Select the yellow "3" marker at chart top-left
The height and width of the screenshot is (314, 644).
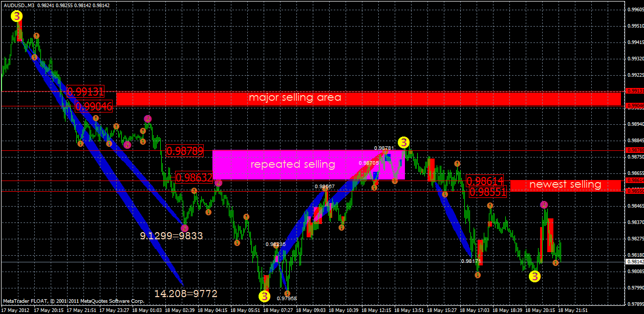click(x=17, y=16)
